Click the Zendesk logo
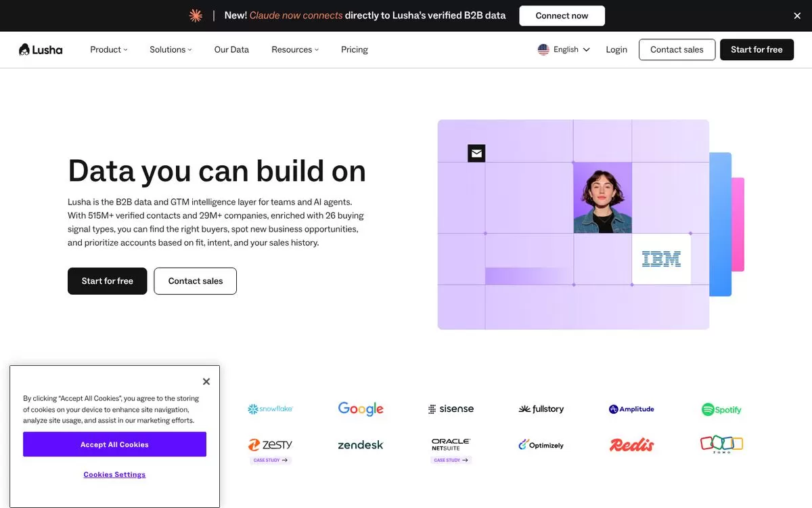 pos(361,445)
